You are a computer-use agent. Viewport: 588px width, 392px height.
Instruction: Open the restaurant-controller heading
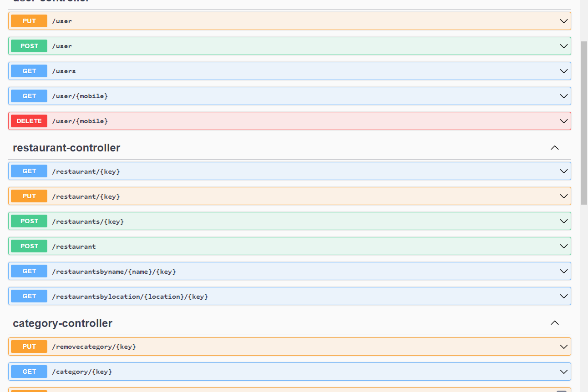click(66, 148)
